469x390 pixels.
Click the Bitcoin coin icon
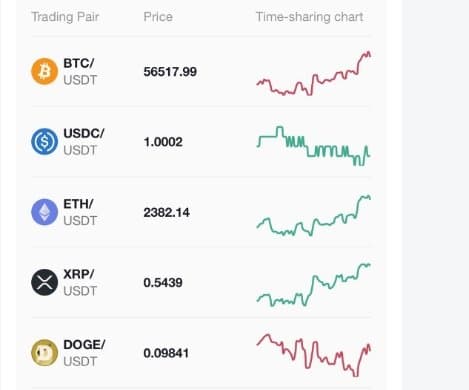[x=44, y=71]
